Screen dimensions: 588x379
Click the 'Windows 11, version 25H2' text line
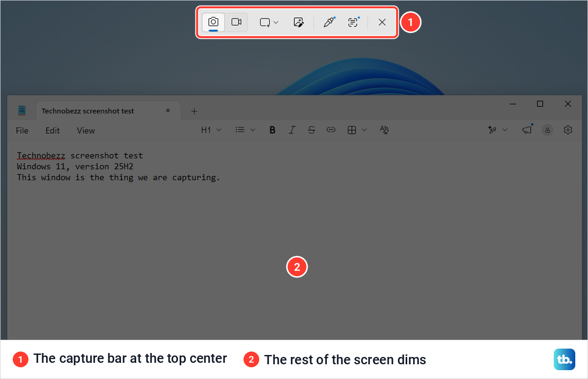(x=75, y=167)
